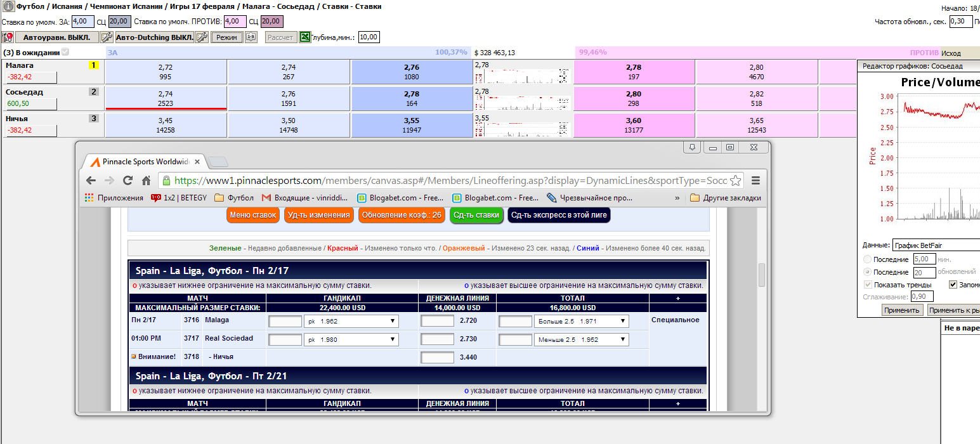Open the wrench settings beside Авто-Dutching ВЫКЛ.

pos(202,37)
